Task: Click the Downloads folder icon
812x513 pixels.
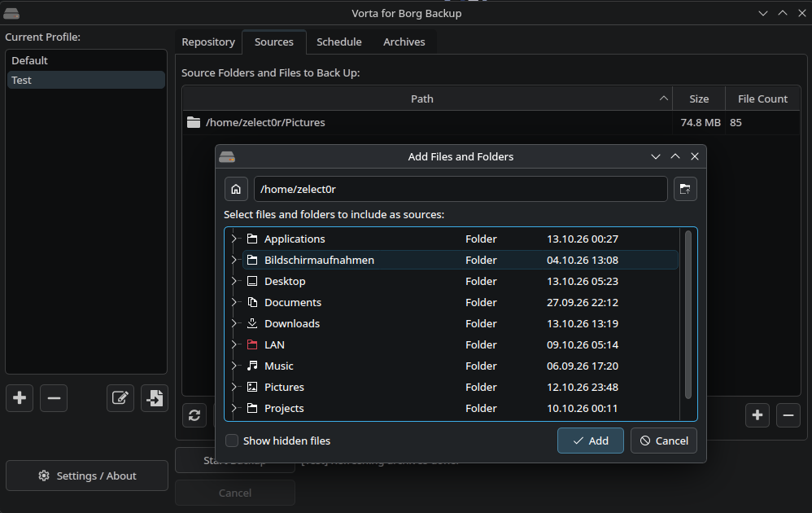Action: click(x=252, y=324)
